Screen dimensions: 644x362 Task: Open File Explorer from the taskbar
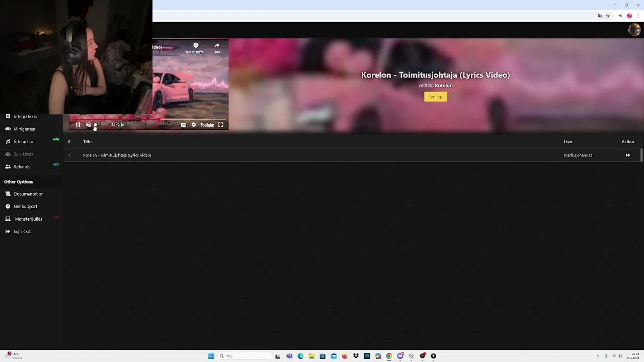tap(311, 356)
